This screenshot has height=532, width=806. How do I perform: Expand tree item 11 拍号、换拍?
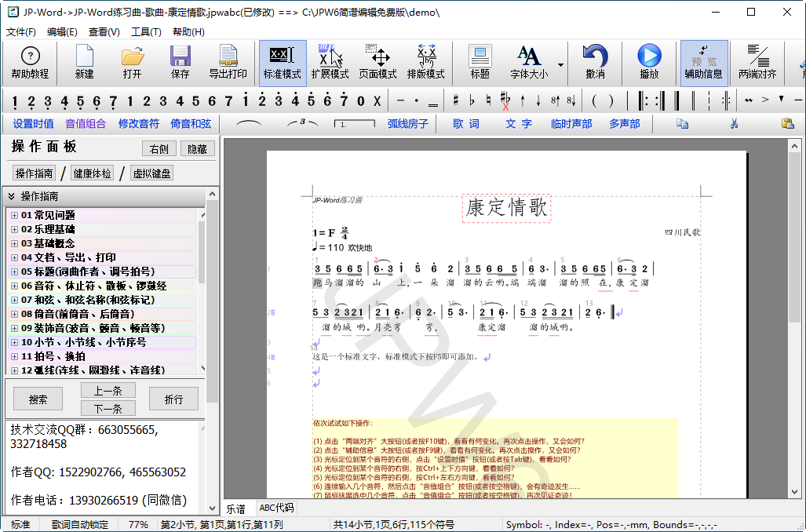click(x=14, y=356)
